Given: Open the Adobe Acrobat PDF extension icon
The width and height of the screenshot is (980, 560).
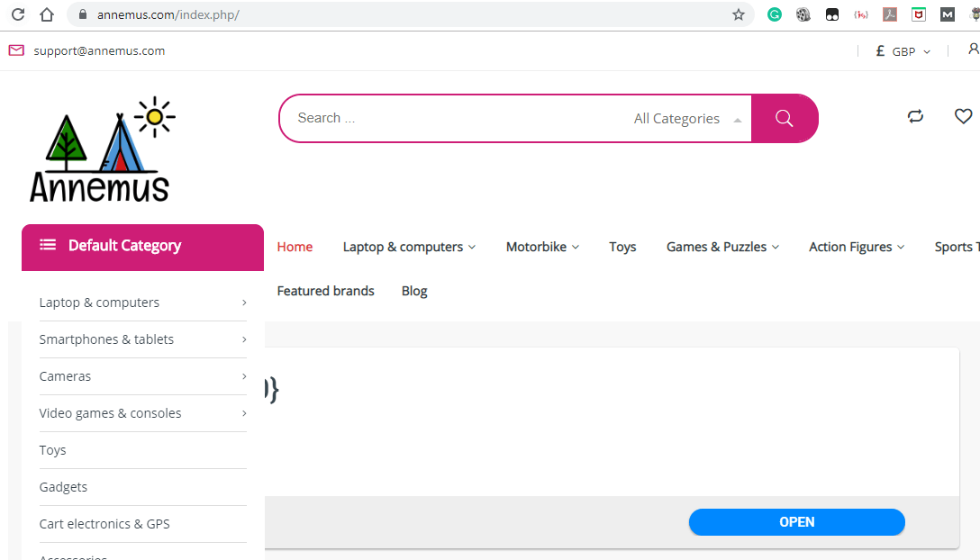Looking at the screenshot, I should tap(890, 14).
